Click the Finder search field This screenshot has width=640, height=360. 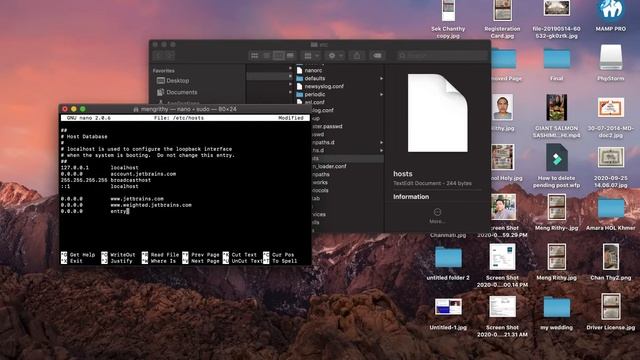click(442, 56)
